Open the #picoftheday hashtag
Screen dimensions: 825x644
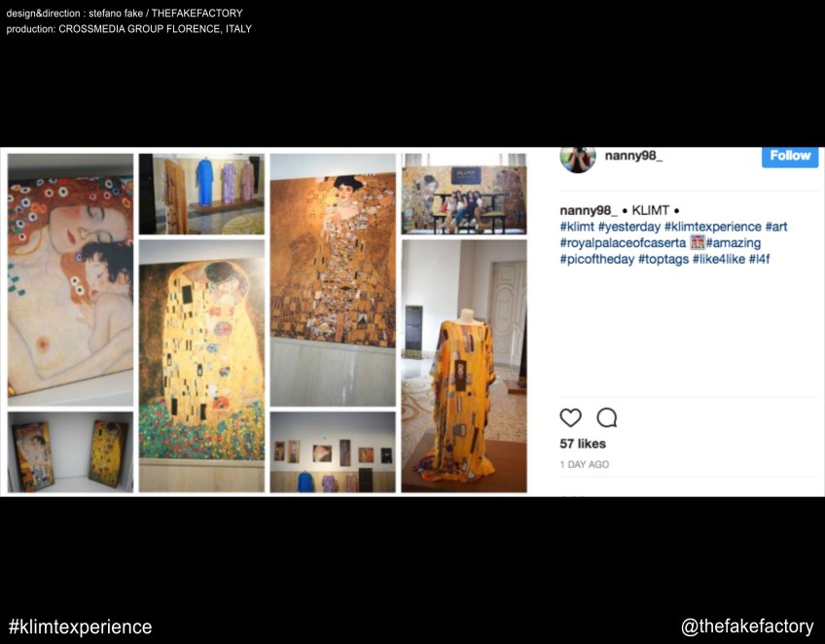(x=597, y=260)
